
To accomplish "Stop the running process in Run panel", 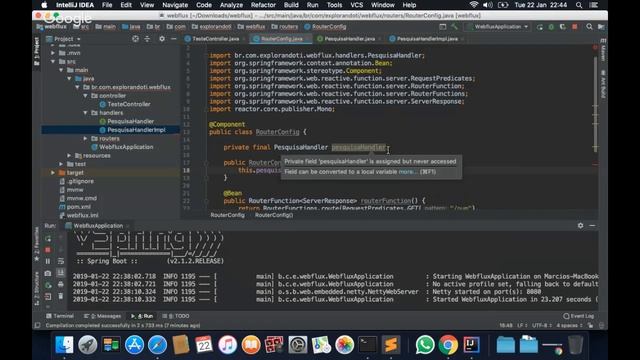I will [x=48, y=249].
